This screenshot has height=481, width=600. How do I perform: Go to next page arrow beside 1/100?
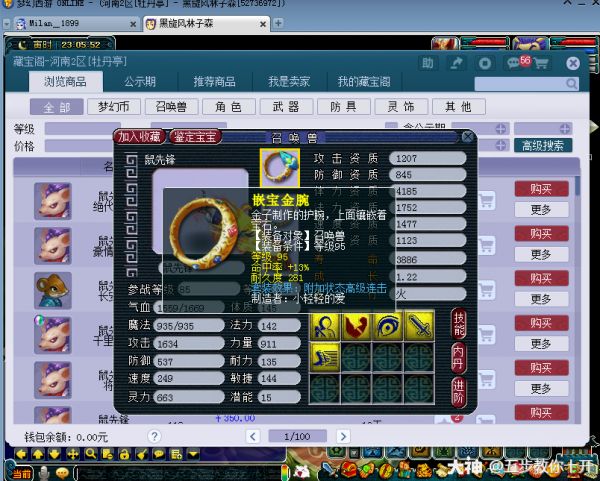point(343,436)
